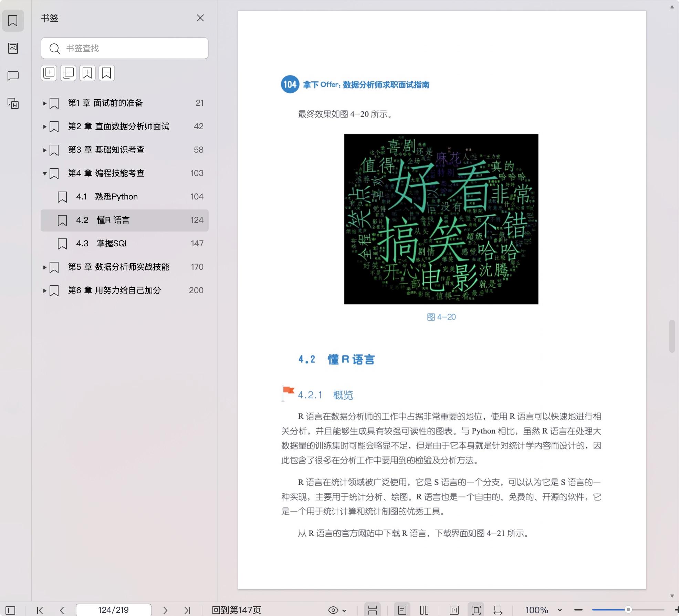679x616 pixels.
Task: Expand 第3 章 基础知识考查 bookmark
Action: pyautogui.click(x=44, y=150)
